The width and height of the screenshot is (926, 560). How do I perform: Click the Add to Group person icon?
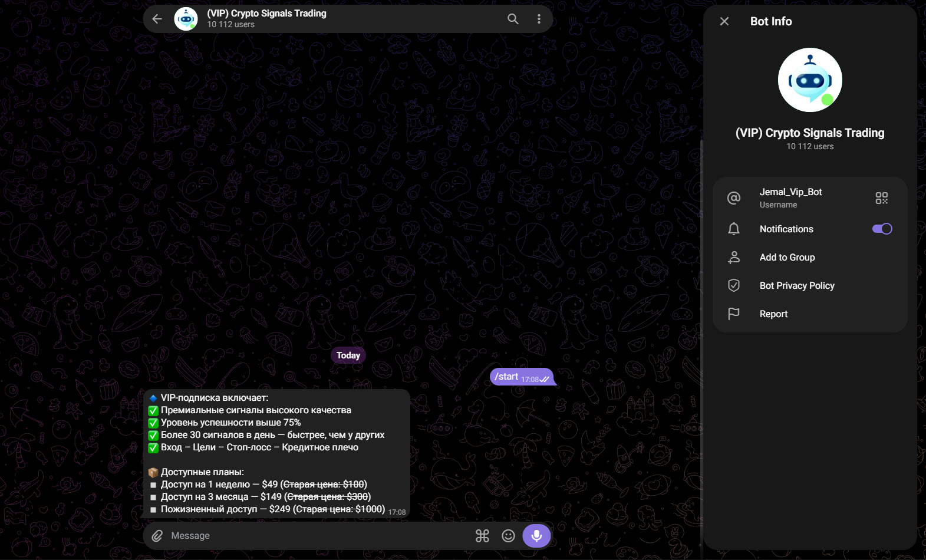coord(734,257)
